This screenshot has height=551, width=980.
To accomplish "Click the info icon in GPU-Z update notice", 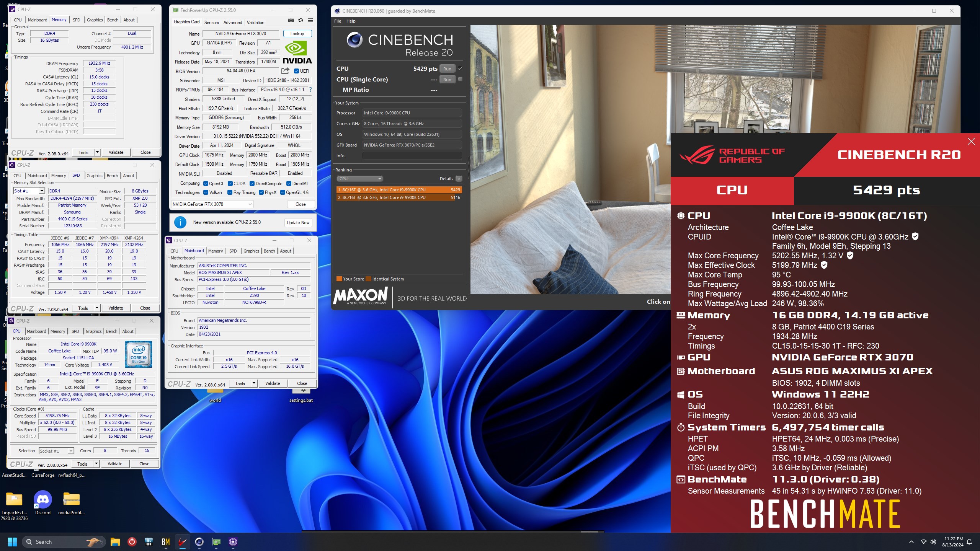I will 180,222.
